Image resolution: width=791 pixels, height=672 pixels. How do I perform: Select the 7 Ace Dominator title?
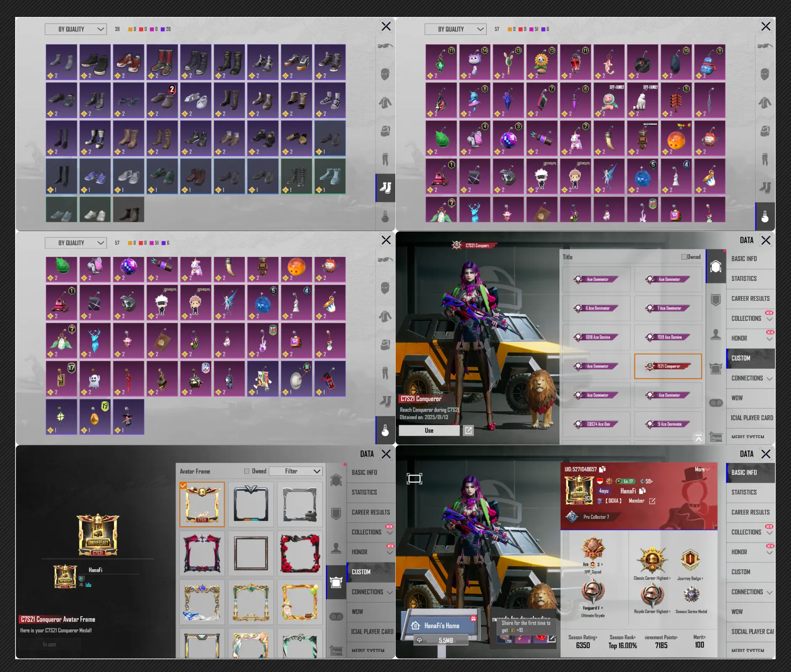(668, 308)
